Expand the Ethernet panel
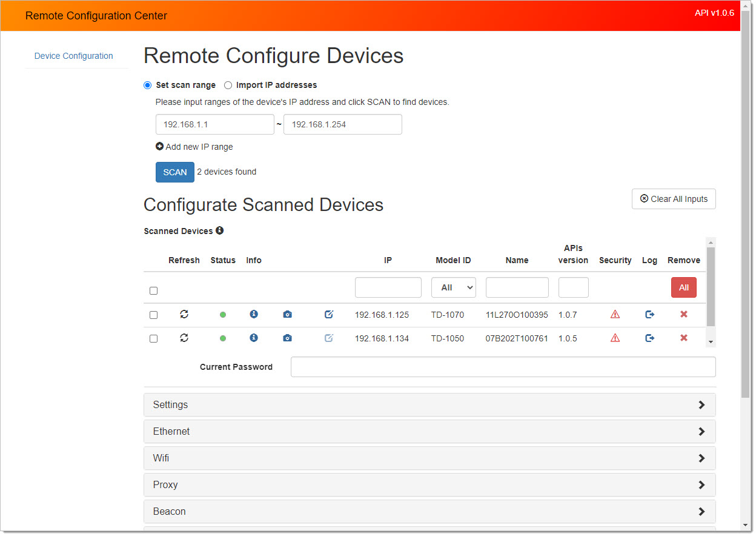756x536 pixels. (429, 431)
